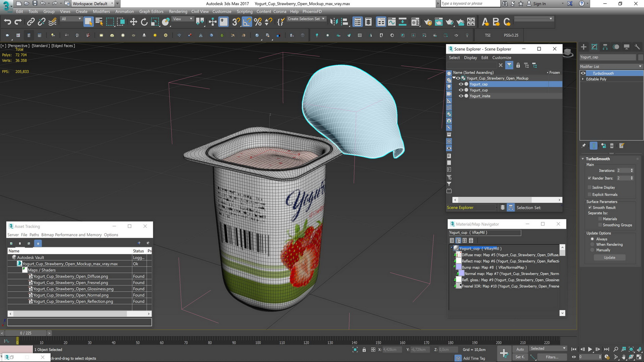Open the Display command panel tab
This screenshot has width=644, height=362.
(627, 47)
